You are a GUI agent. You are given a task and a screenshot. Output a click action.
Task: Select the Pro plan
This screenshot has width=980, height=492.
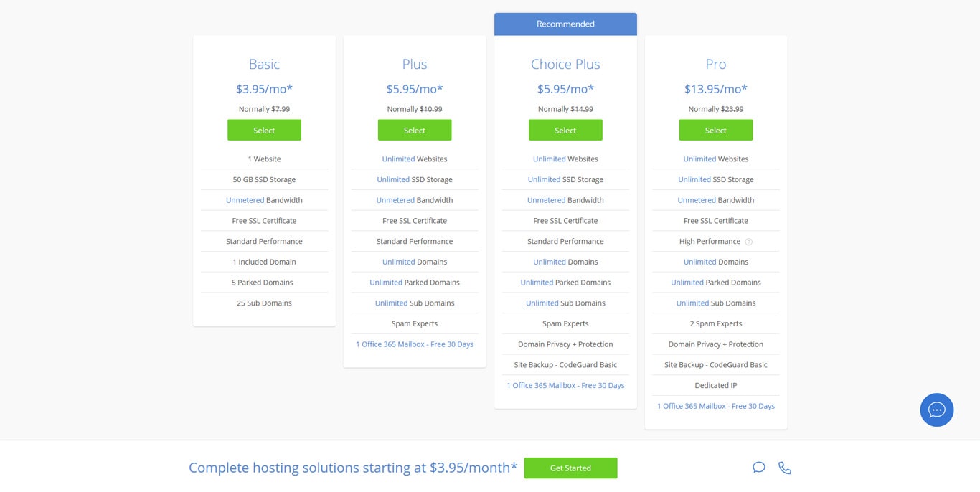tap(715, 130)
